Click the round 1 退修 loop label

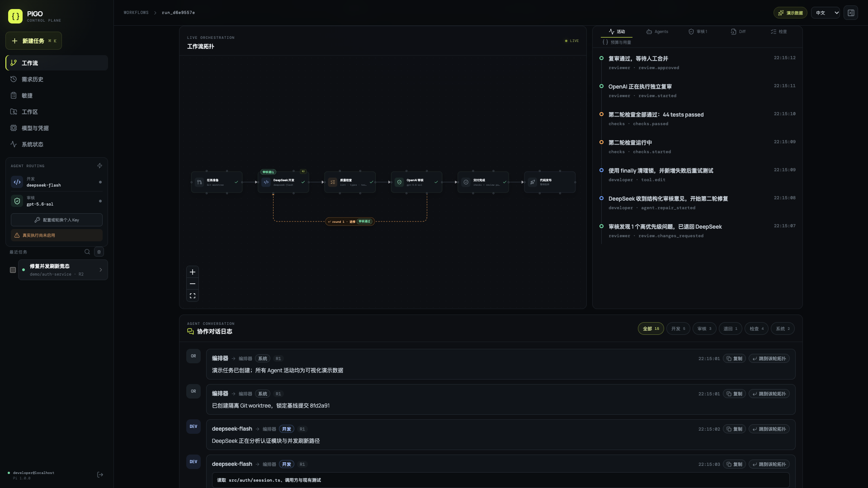click(350, 221)
